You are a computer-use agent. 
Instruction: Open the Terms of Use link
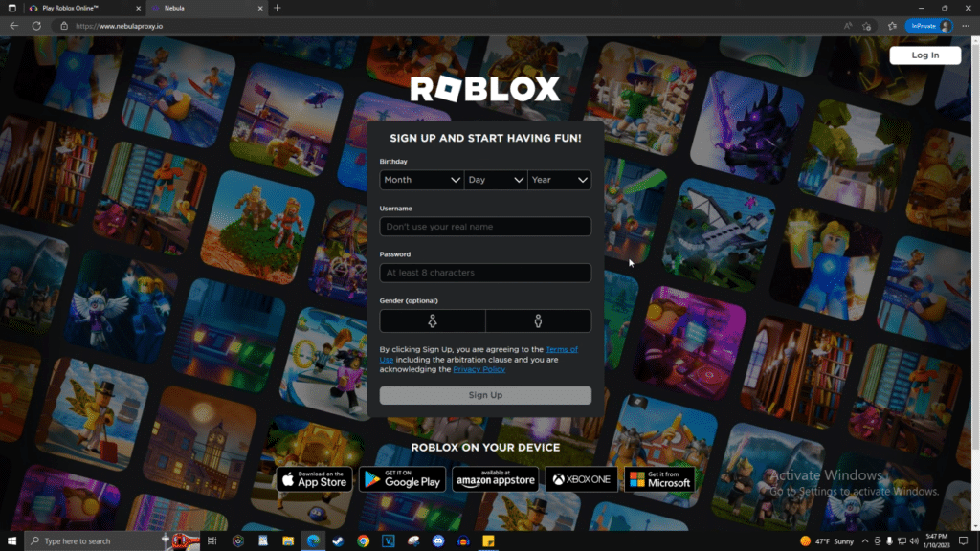[560, 349]
